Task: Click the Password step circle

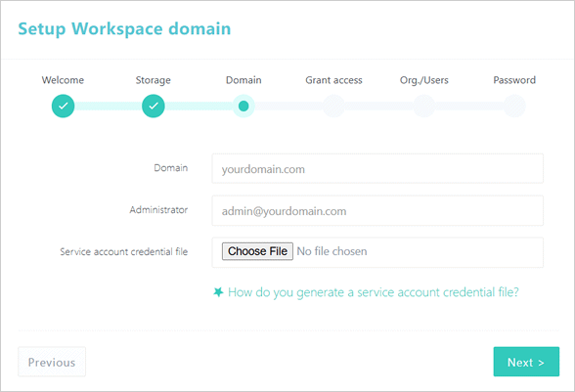Action: click(x=514, y=106)
